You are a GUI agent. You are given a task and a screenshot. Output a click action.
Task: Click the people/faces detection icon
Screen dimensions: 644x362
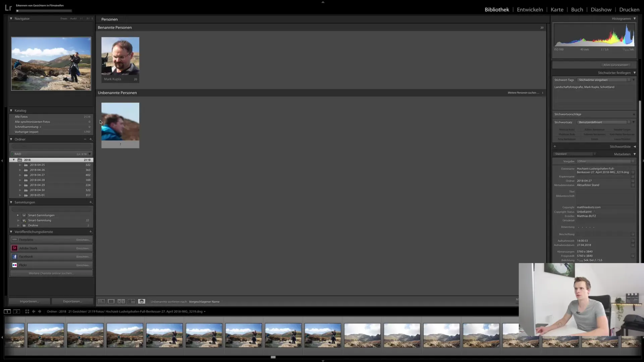pyautogui.click(x=142, y=301)
